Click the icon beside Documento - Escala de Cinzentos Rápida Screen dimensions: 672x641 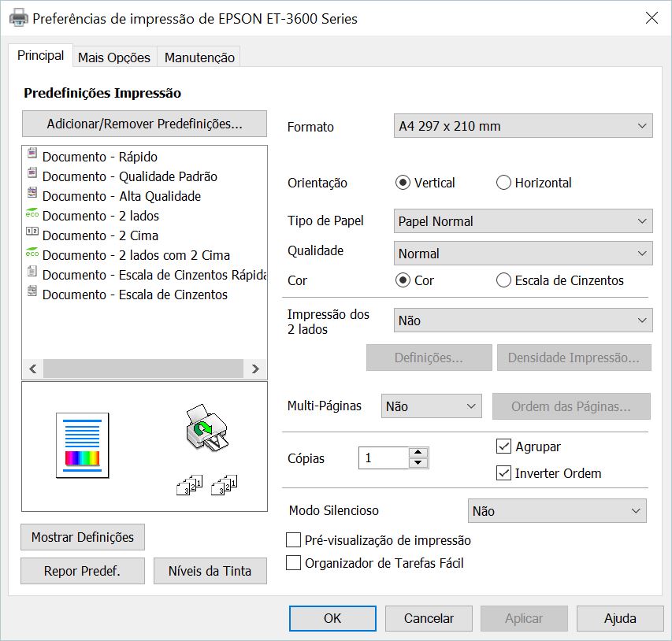(x=32, y=271)
